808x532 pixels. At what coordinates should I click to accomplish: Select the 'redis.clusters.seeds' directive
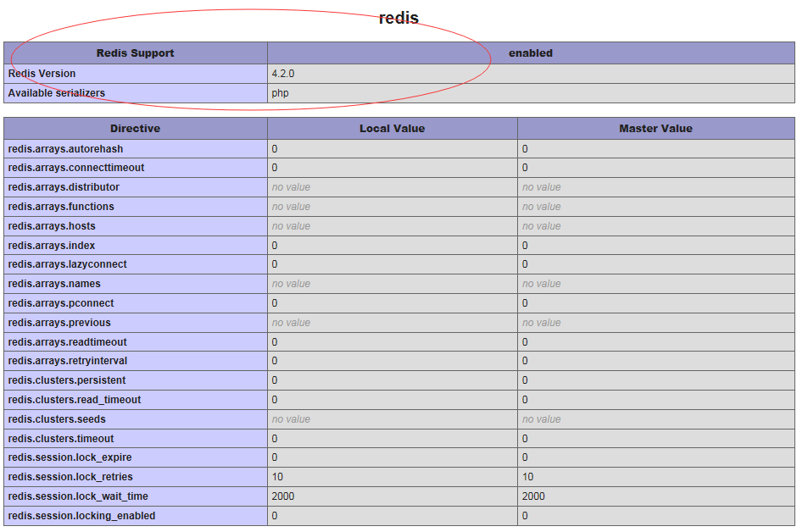[57, 419]
